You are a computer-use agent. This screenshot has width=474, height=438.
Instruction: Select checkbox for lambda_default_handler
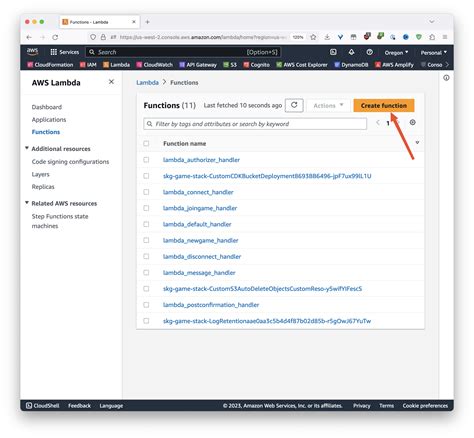point(146,224)
